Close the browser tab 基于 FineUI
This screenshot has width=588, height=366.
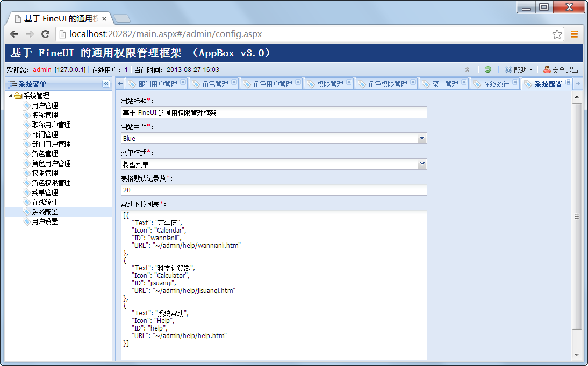coord(104,19)
